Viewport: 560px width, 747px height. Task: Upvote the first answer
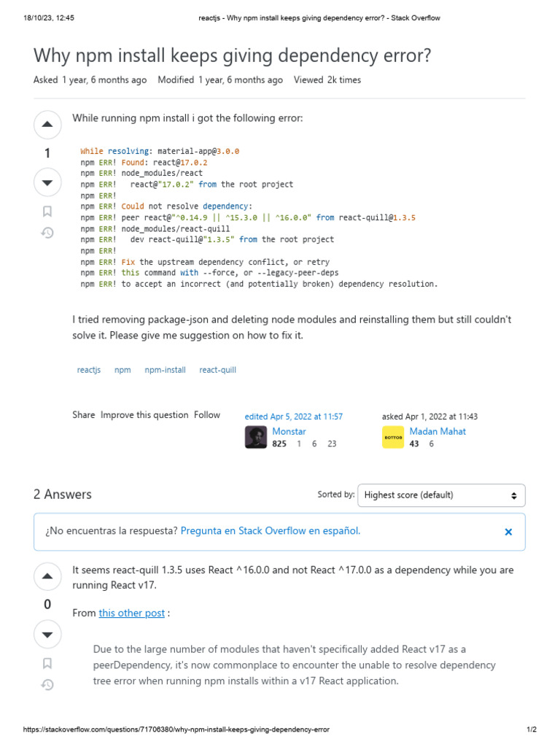(47, 576)
